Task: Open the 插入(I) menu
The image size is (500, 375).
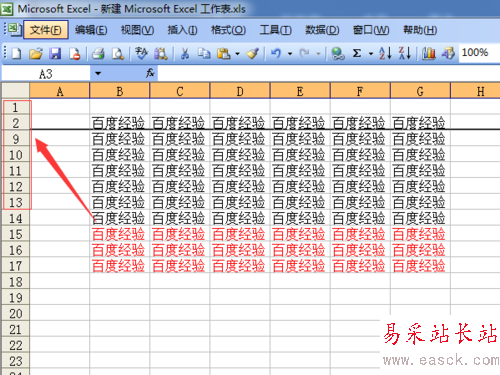Action: 182,30
